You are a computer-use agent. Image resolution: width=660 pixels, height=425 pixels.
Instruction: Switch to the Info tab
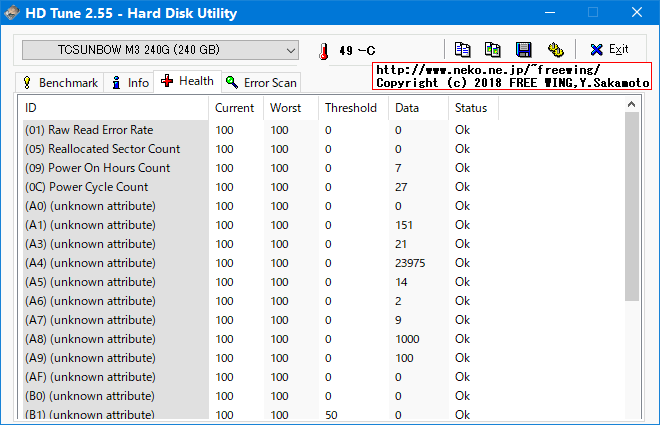pos(129,82)
